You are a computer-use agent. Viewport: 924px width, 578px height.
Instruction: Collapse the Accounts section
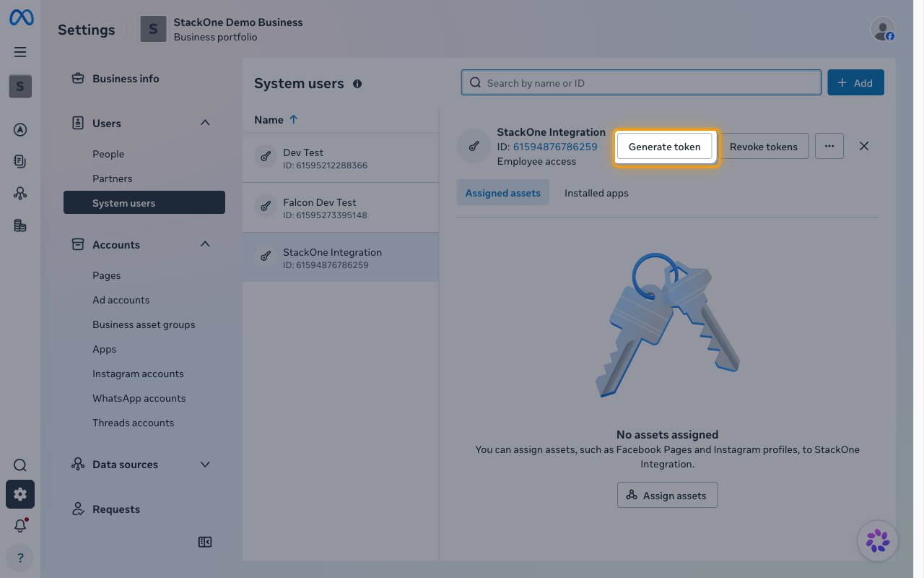(x=205, y=245)
